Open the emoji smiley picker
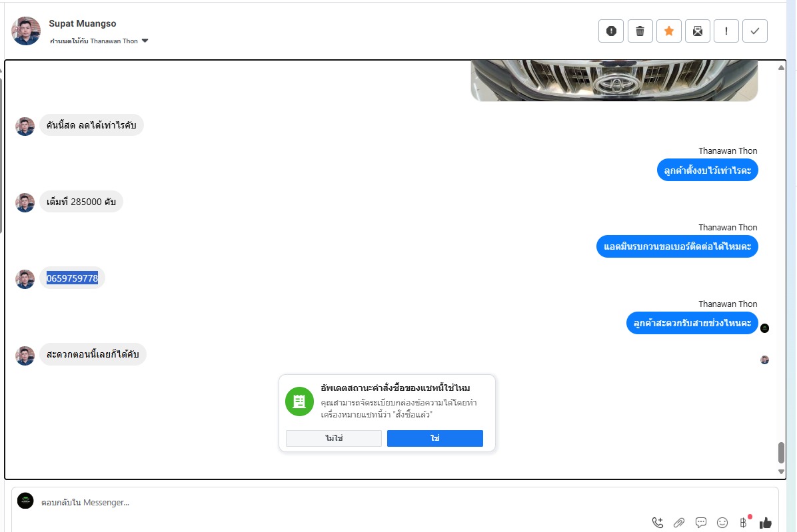The width and height of the screenshot is (797, 532). [722, 523]
